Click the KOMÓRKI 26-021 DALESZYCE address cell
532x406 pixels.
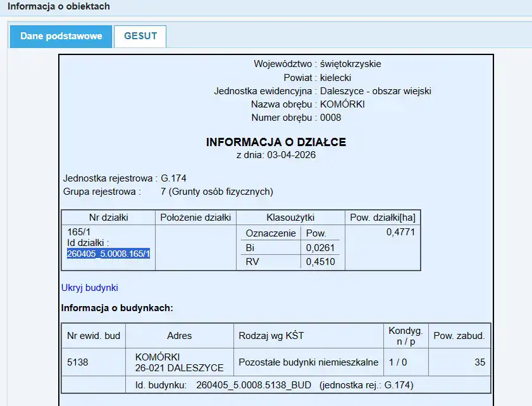[x=179, y=362]
